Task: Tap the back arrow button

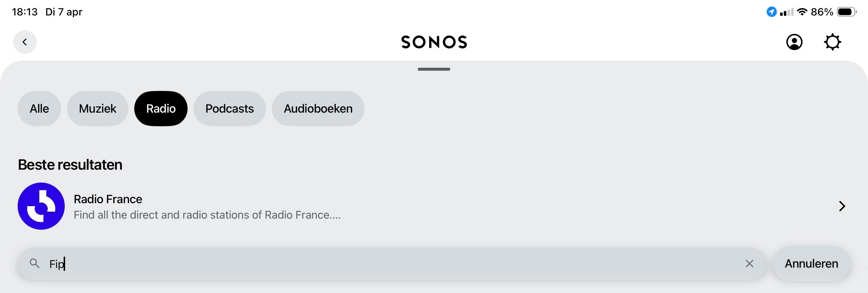Action: 25,42
